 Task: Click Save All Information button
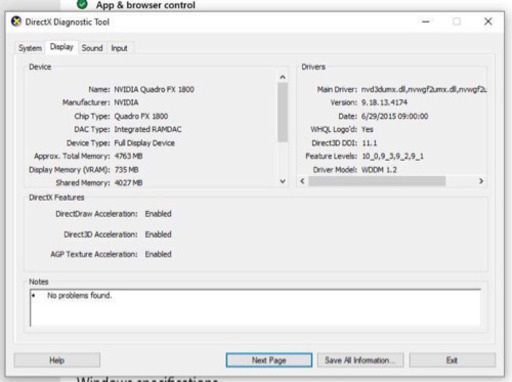(360, 360)
